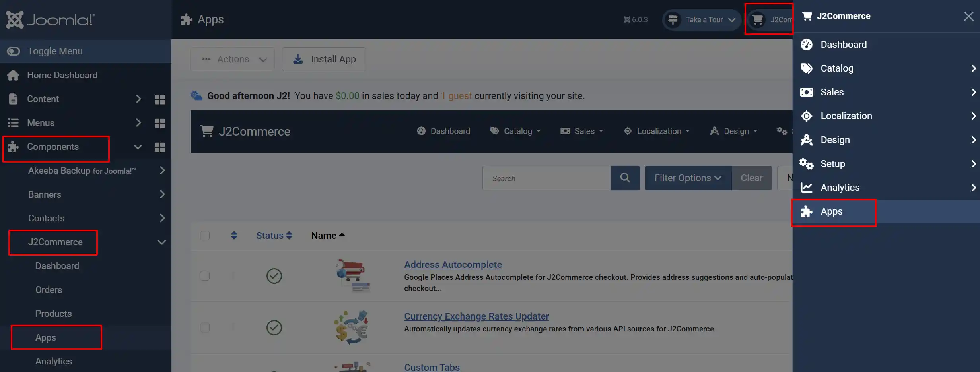The image size is (980, 372).
Task: Tick the Address Autocomplete row checkbox
Action: 205,276
